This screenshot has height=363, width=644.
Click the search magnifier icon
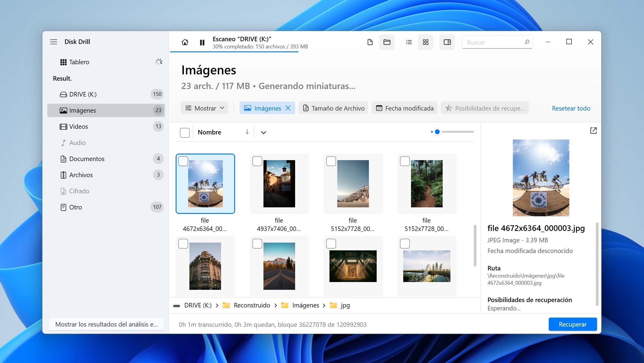tap(527, 42)
